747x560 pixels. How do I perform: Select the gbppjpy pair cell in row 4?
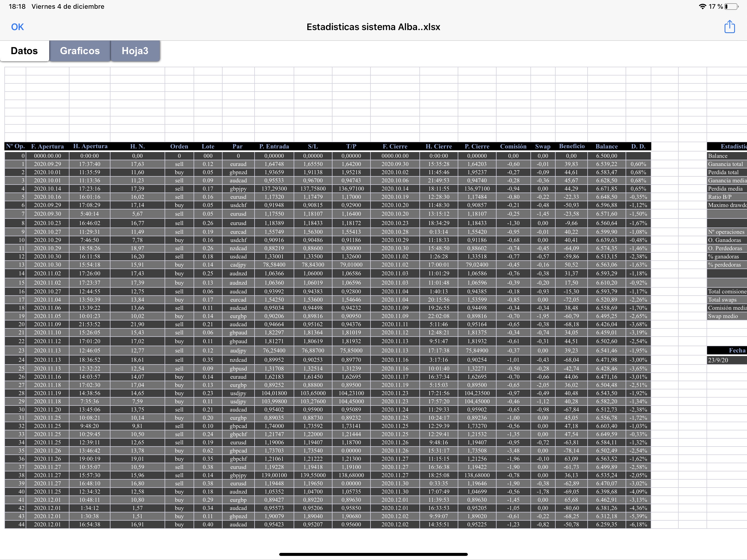coord(238,188)
